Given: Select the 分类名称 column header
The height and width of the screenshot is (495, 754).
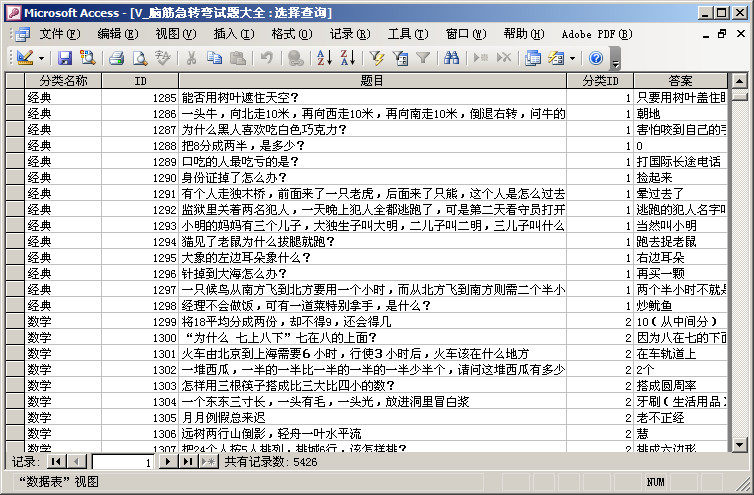Looking at the screenshot, I should 63,80.
